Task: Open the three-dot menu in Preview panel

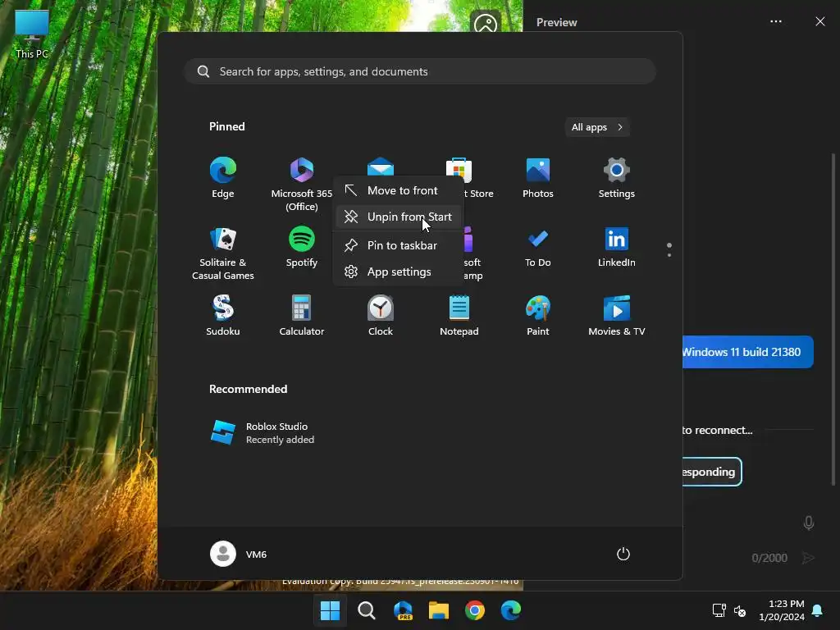Action: click(x=776, y=21)
